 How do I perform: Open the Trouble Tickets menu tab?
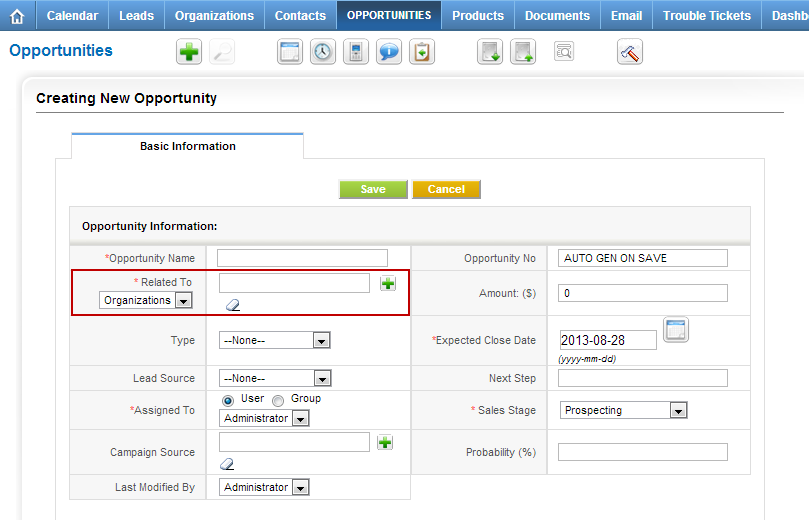point(706,16)
